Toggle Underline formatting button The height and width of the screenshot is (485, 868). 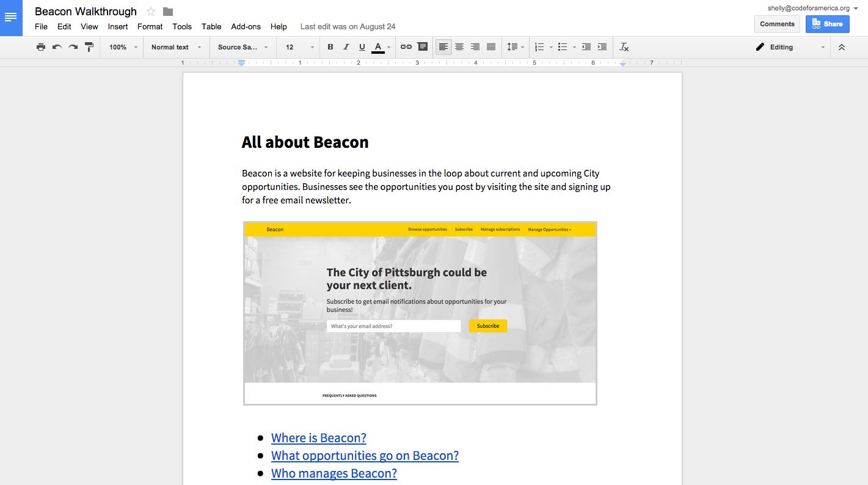coord(362,47)
